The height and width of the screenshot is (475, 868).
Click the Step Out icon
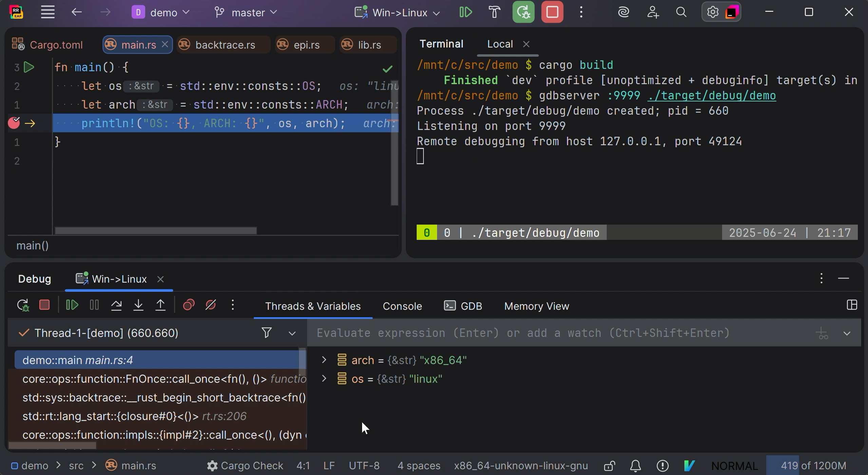pos(160,305)
